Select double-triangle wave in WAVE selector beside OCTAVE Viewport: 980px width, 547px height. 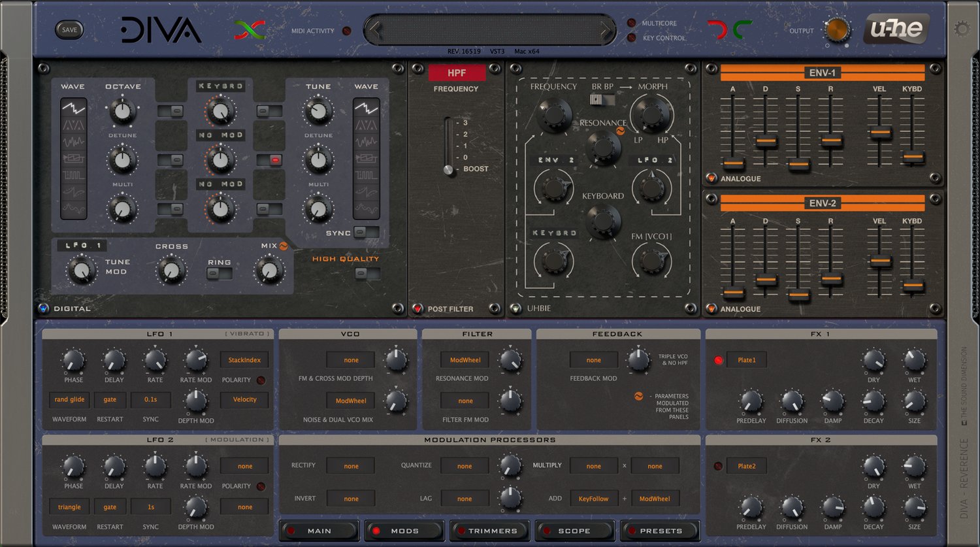click(73, 124)
